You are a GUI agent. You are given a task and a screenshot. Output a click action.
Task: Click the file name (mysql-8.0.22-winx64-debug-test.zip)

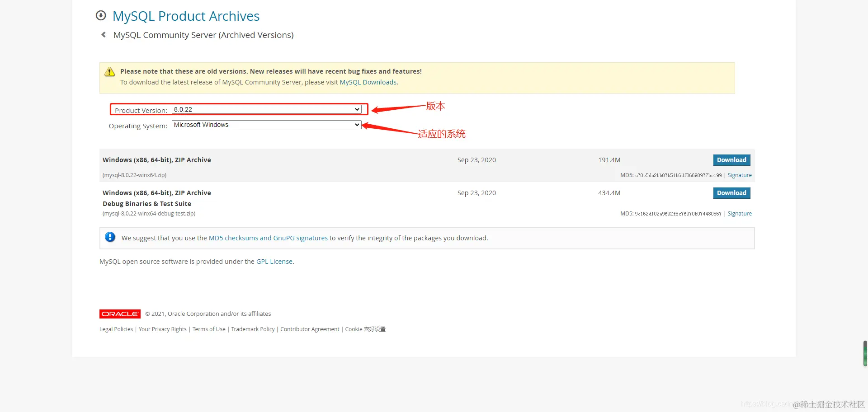pyautogui.click(x=149, y=214)
